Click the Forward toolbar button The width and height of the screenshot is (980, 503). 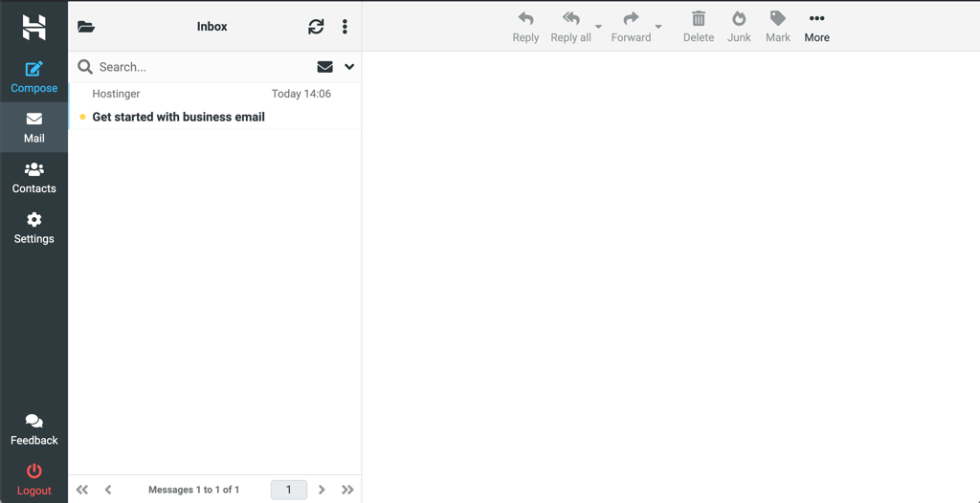tap(632, 28)
